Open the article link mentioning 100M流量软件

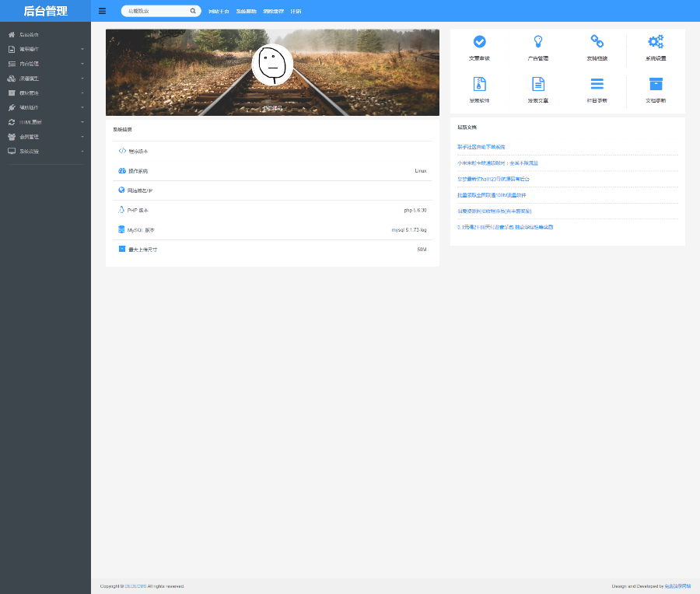[x=492, y=195]
